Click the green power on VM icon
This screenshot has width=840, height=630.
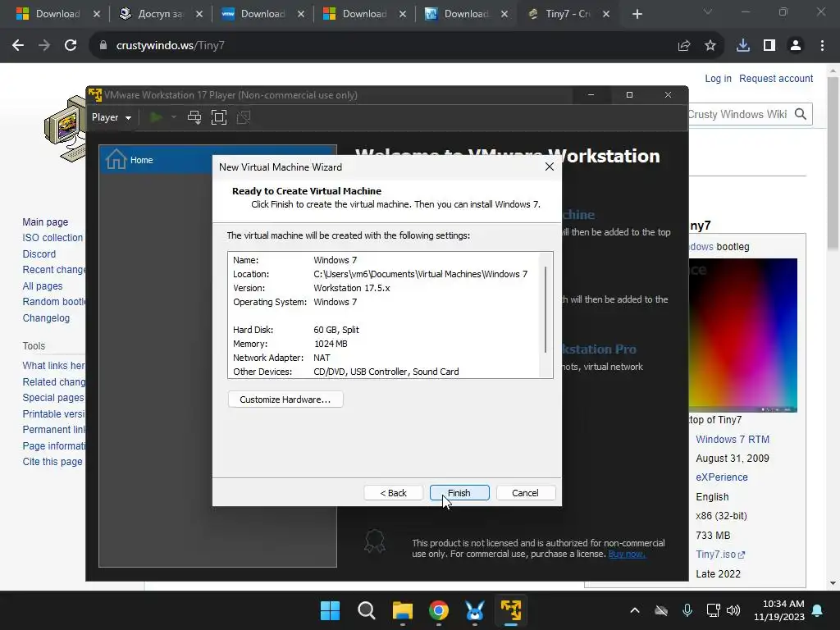pyautogui.click(x=156, y=117)
